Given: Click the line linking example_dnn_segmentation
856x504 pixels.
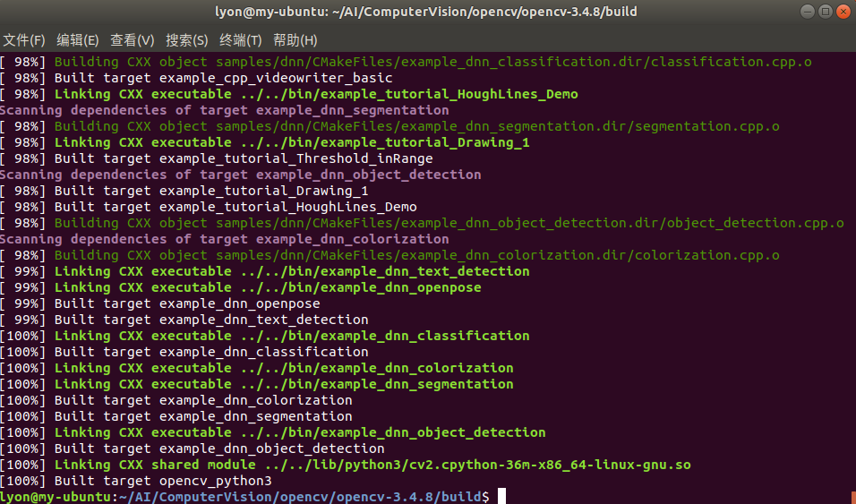Looking at the screenshot, I should (257, 384).
